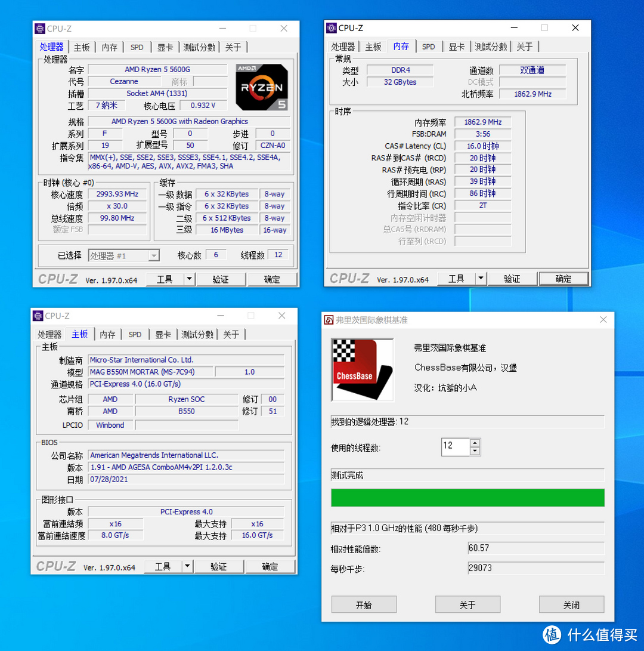The width and height of the screenshot is (644, 651).
Task: Open SPD tab in processor window
Action: pos(137,47)
